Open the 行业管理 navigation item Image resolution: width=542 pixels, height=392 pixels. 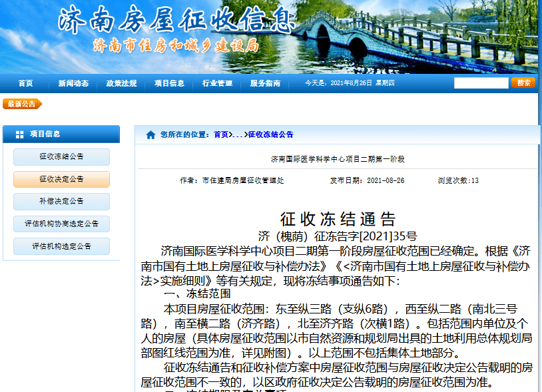pos(217,83)
